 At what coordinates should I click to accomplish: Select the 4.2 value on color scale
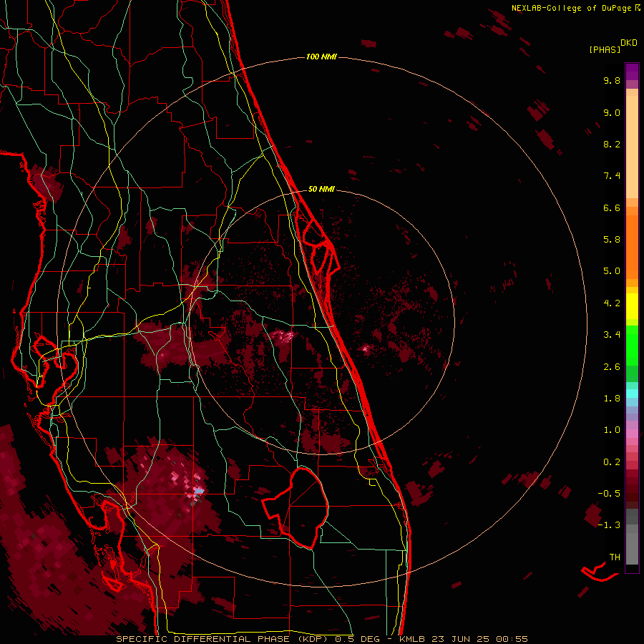612,303
